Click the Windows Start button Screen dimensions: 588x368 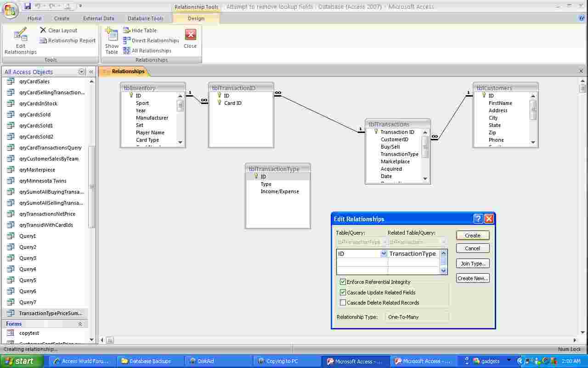coord(22,361)
